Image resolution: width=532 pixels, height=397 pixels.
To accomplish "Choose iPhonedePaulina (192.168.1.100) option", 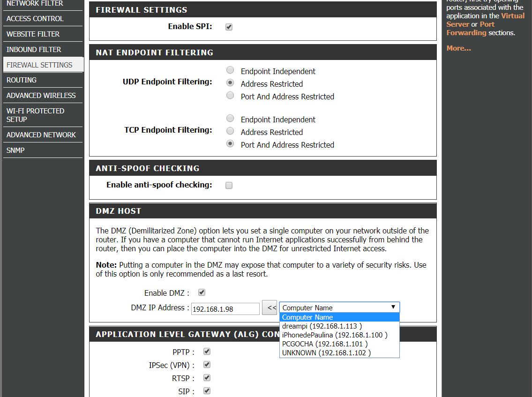I will [x=340, y=335].
